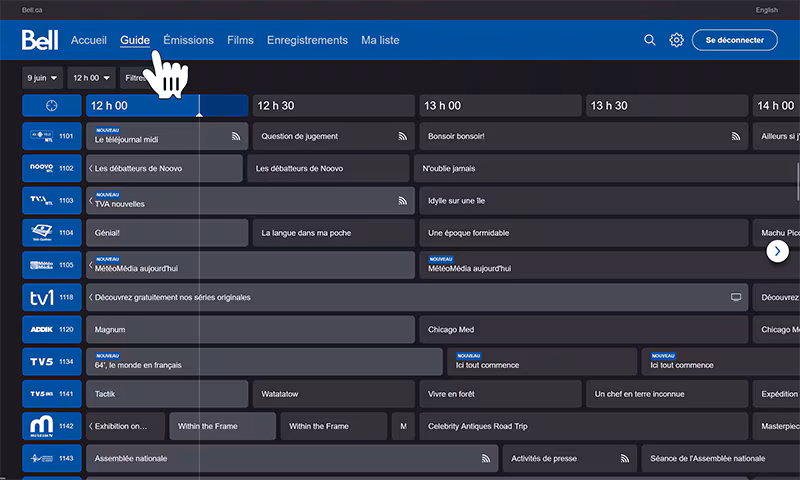Open La langue dans ma poche
800x480 pixels.
[334, 233]
